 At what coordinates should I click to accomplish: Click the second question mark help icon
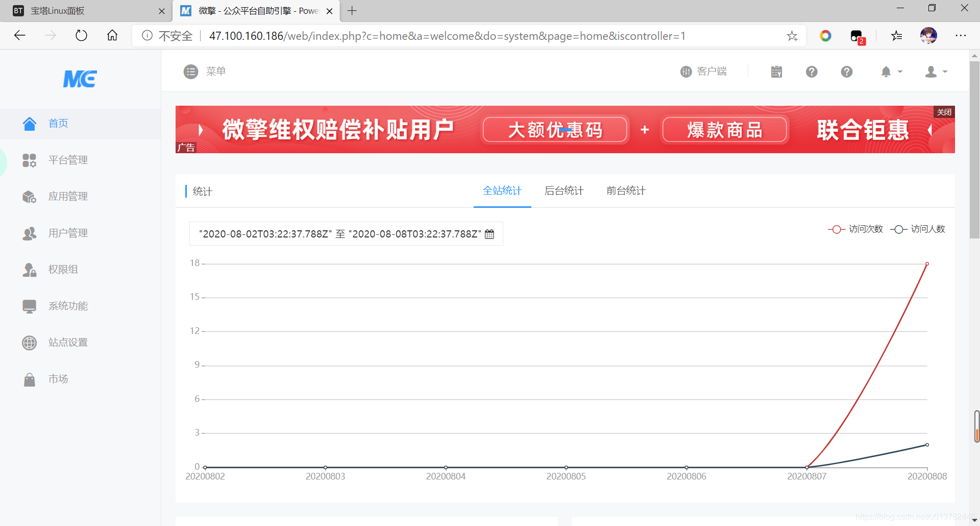[x=847, y=71]
